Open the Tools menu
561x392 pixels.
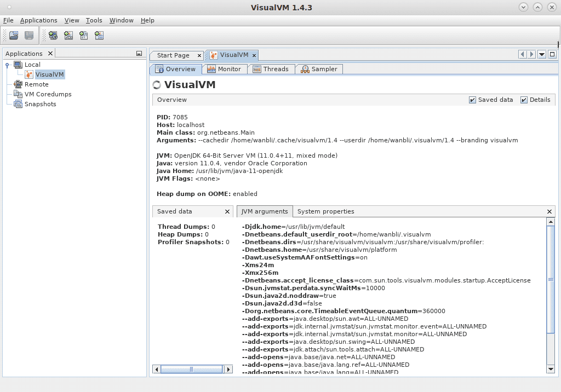[x=94, y=20]
